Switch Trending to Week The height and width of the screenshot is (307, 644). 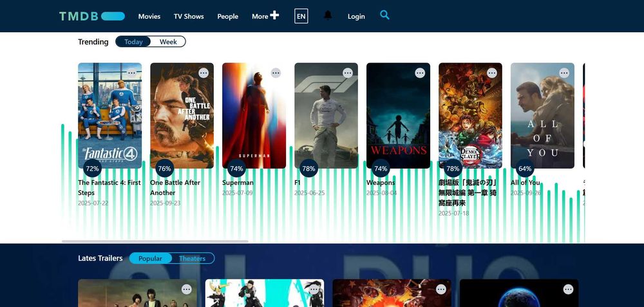tap(168, 41)
